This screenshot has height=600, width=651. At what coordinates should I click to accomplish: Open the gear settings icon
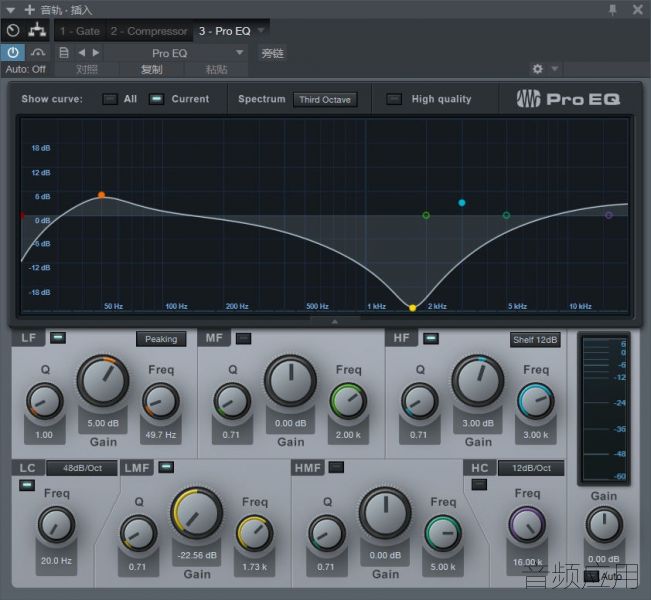[x=537, y=69]
